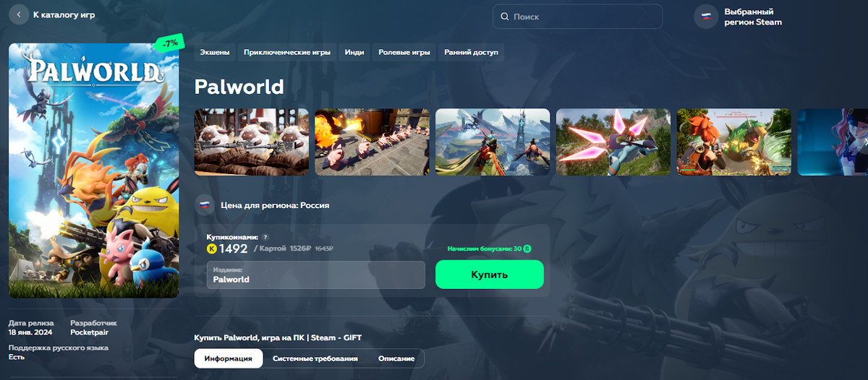
Task: Click Купить Palworld, игра на ПК heading
Action: (278, 337)
